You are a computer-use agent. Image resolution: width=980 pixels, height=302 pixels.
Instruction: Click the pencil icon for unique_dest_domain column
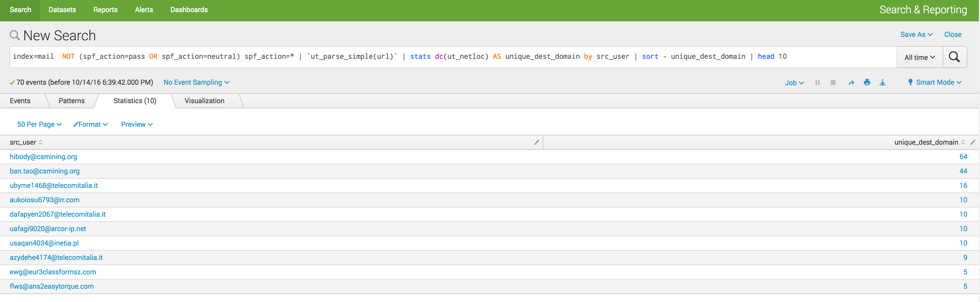(973, 142)
